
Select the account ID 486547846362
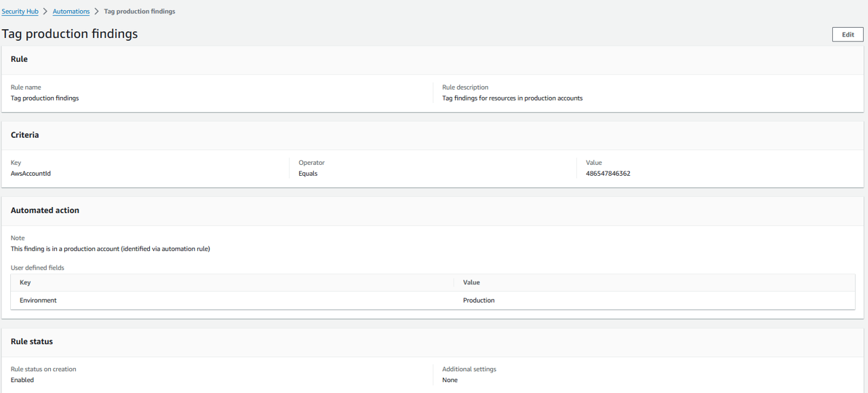tap(608, 174)
